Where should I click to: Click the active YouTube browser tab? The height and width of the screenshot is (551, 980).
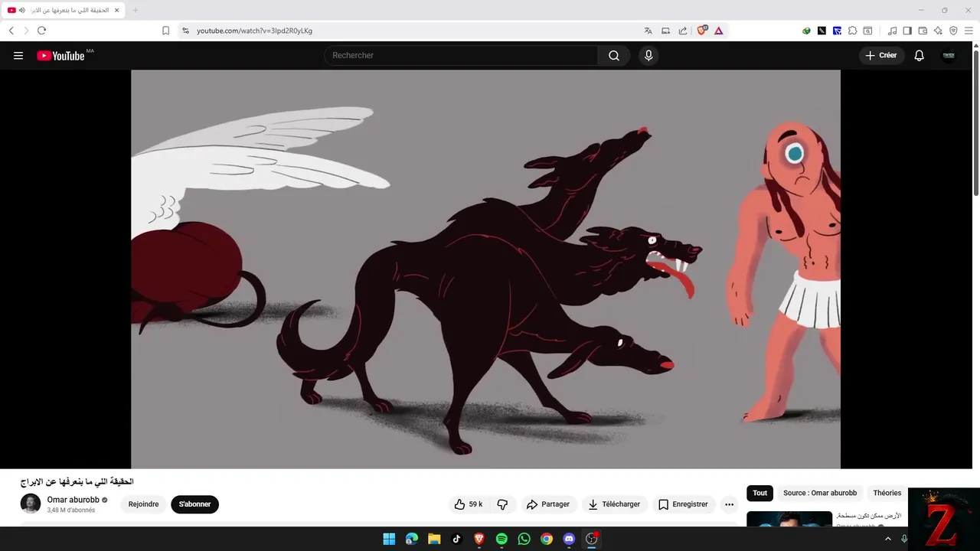pos(64,10)
